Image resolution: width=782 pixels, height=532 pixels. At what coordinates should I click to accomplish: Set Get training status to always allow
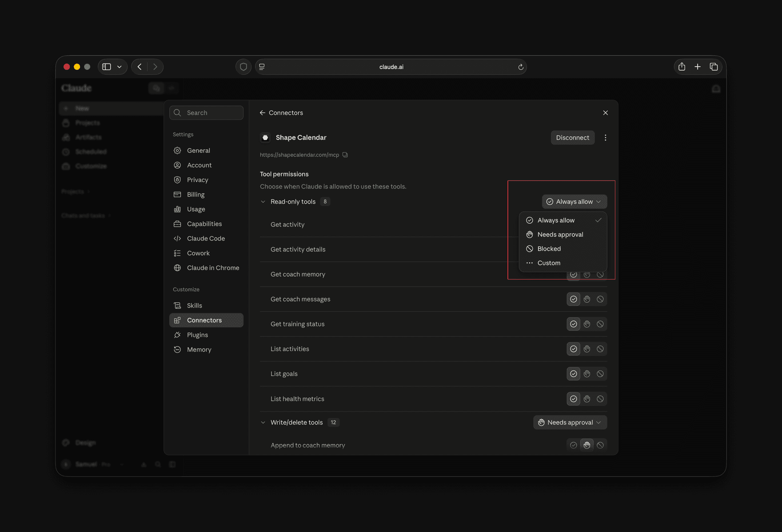click(x=574, y=324)
